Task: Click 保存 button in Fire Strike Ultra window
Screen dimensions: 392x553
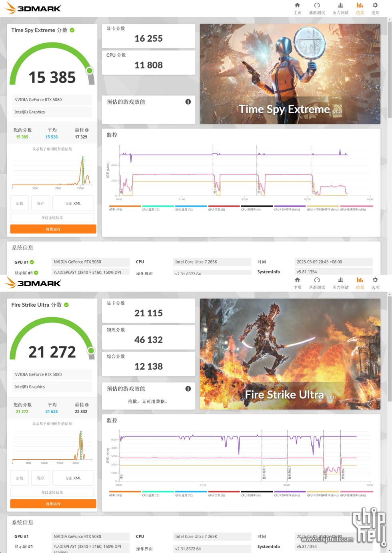Action: click(41, 478)
